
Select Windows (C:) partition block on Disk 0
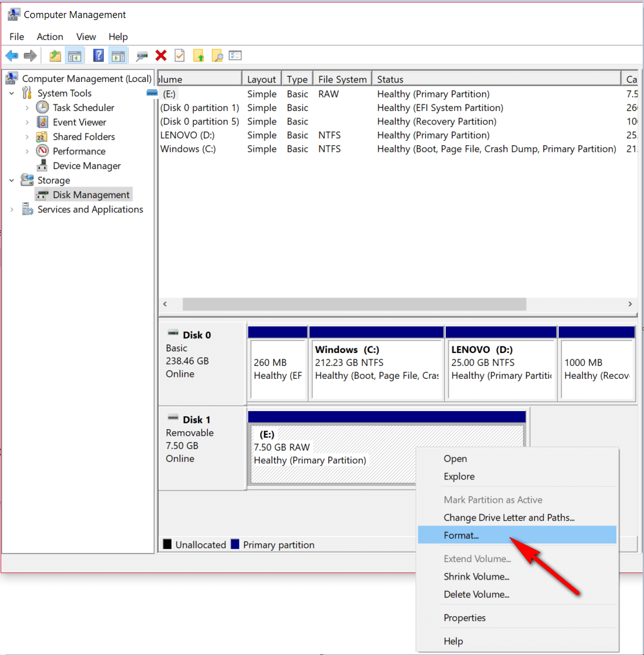(376, 364)
